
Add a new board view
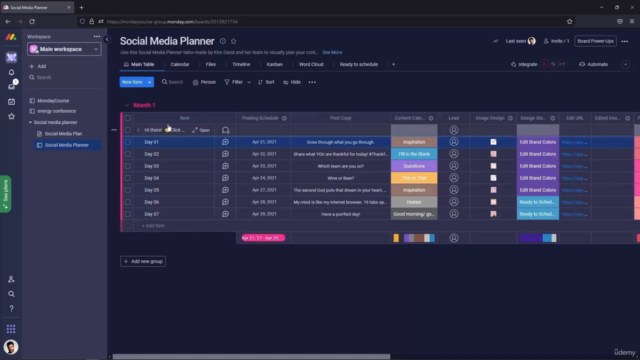pyautogui.click(x=393, y=64)
